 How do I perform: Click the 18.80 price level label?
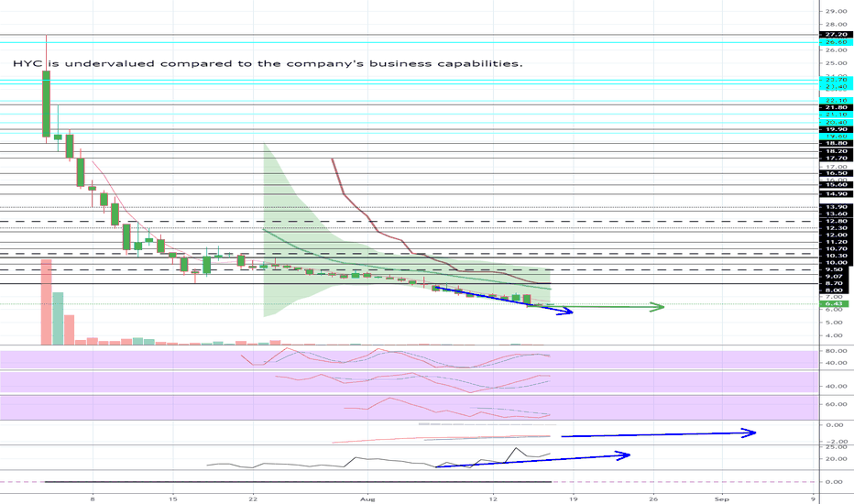click(836, 143)
